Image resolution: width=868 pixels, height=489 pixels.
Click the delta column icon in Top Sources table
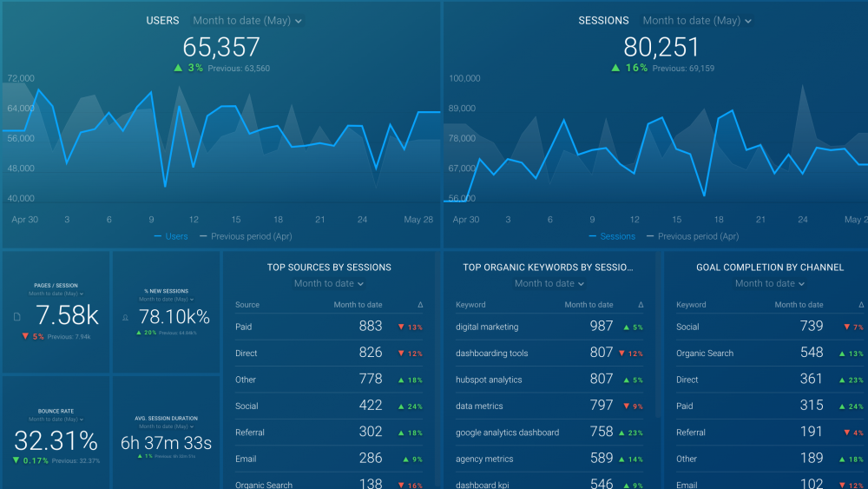421,305
